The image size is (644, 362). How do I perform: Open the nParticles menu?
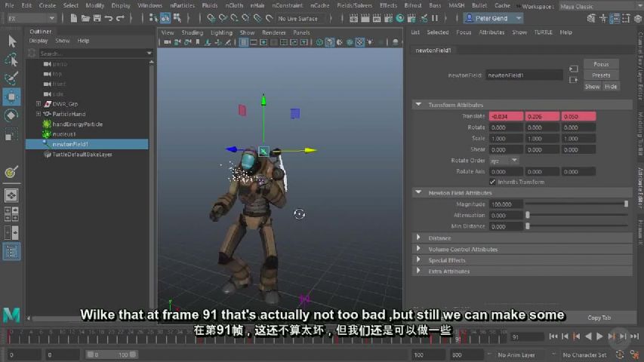[182, 5]
